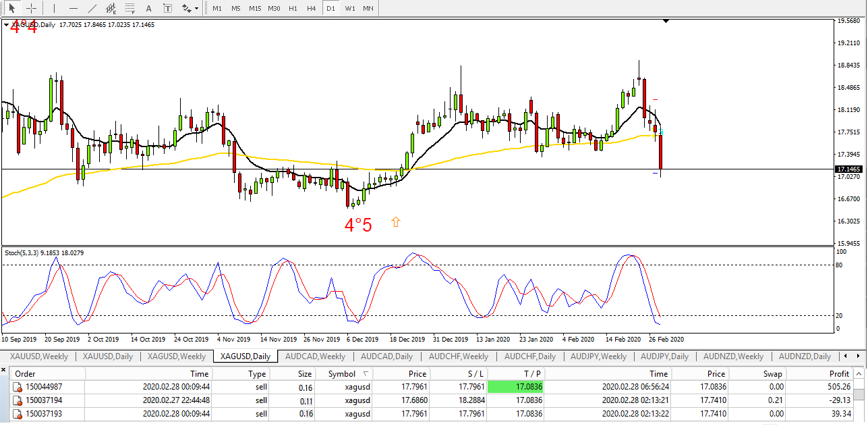Pick the Text Label tool
The width and height of the screenshot is (868, 426).
click(x=168, y=8)
